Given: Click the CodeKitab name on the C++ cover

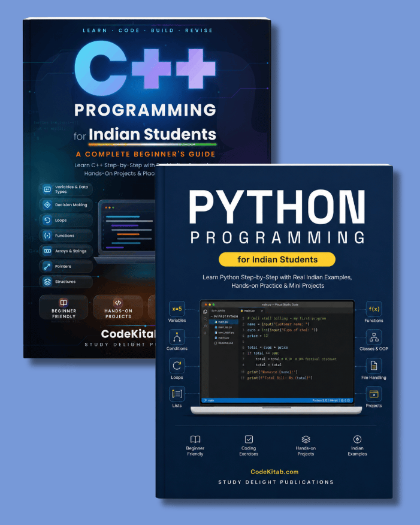Looking at the screenshot, I should 128,334.
